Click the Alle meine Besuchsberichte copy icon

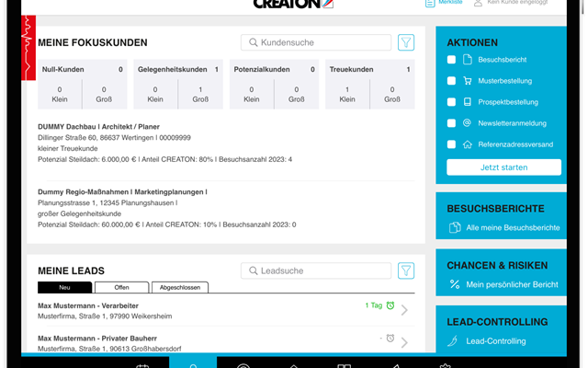455,227
